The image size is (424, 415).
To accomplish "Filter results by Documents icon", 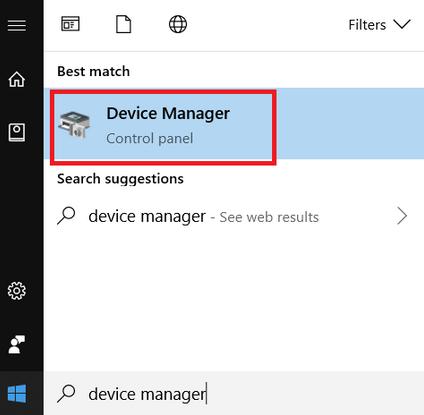I will coord(123,24).
